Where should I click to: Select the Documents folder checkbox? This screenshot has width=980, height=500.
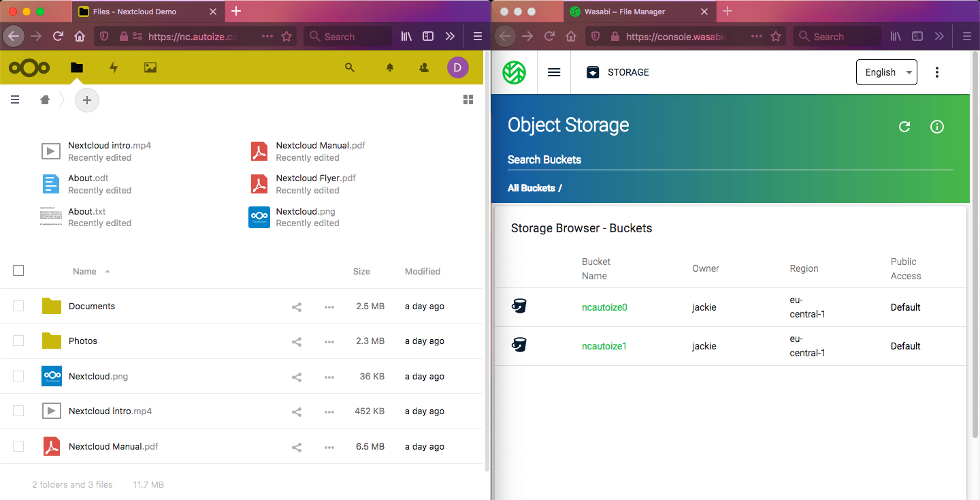pyautogui.click(x=18, y=306)
